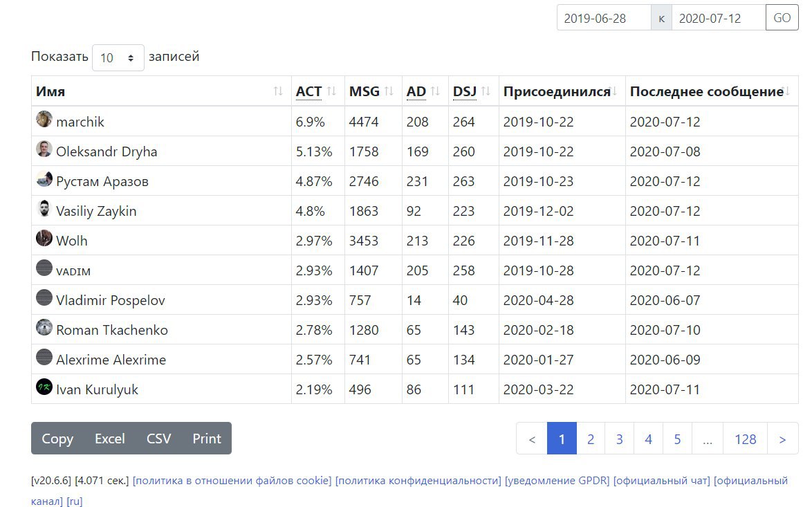Click the name Ivan Kurulyuk
The width and height of the screenshot is (812, 507).
pyautogui.click(x=98, y=389)
